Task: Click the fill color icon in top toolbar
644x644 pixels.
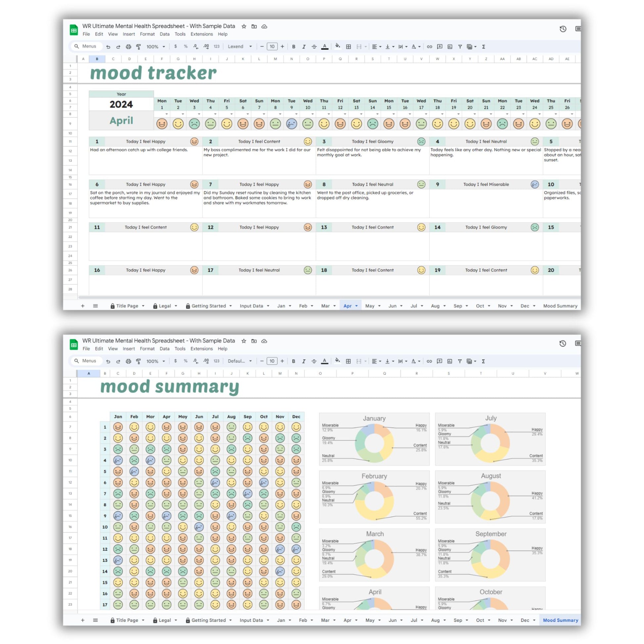Action: coord(337,46)
